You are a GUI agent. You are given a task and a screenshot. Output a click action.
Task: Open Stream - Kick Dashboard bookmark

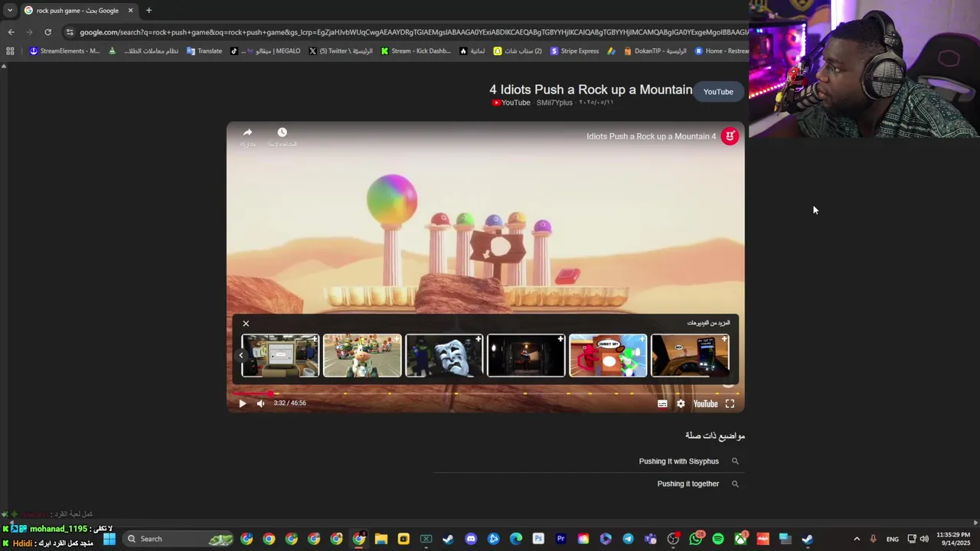pyautogui.click(x=416, y=51)
